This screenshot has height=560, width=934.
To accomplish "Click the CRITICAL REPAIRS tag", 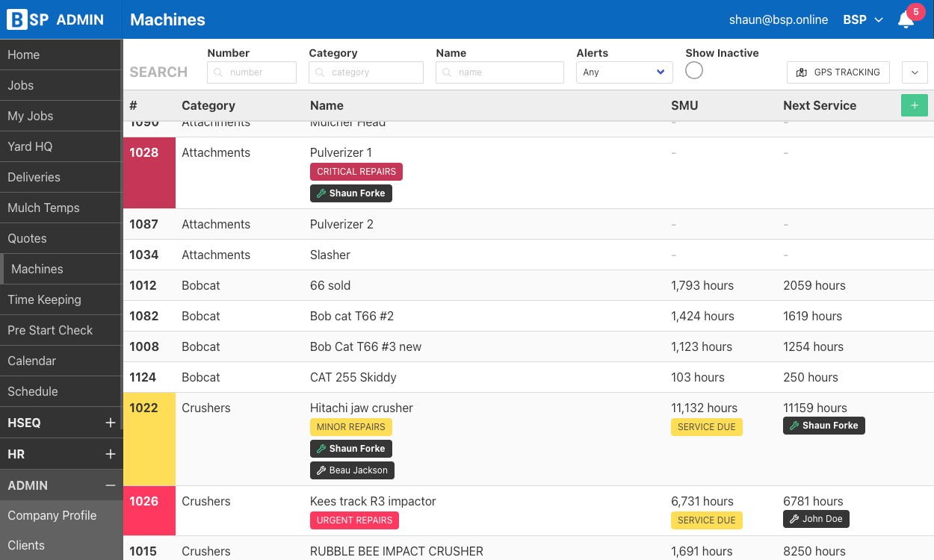I will (356, 172).
